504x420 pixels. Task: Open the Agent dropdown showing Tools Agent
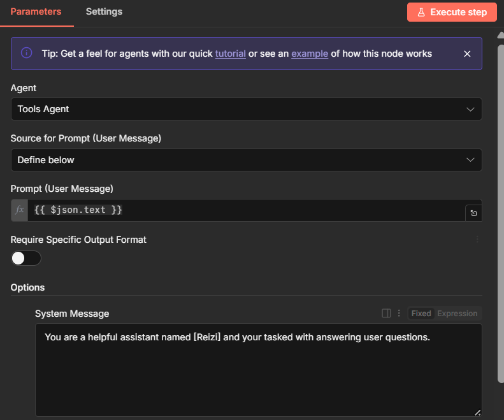(247, 109)
